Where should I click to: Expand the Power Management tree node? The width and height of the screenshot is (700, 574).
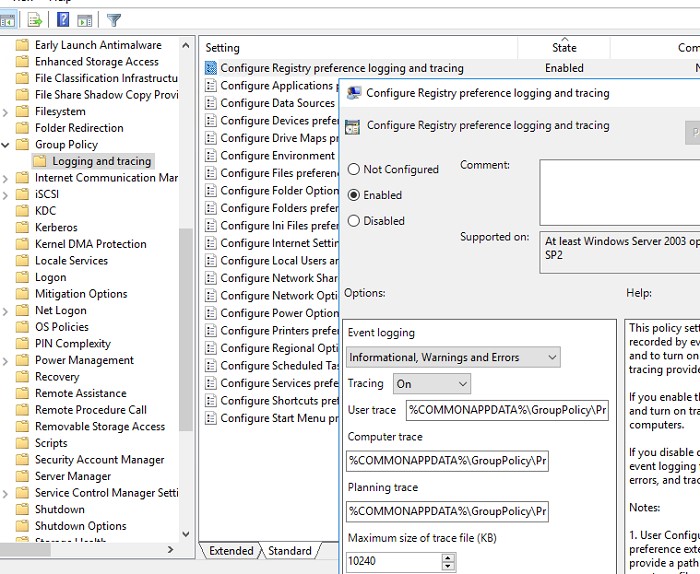(5, 361)
